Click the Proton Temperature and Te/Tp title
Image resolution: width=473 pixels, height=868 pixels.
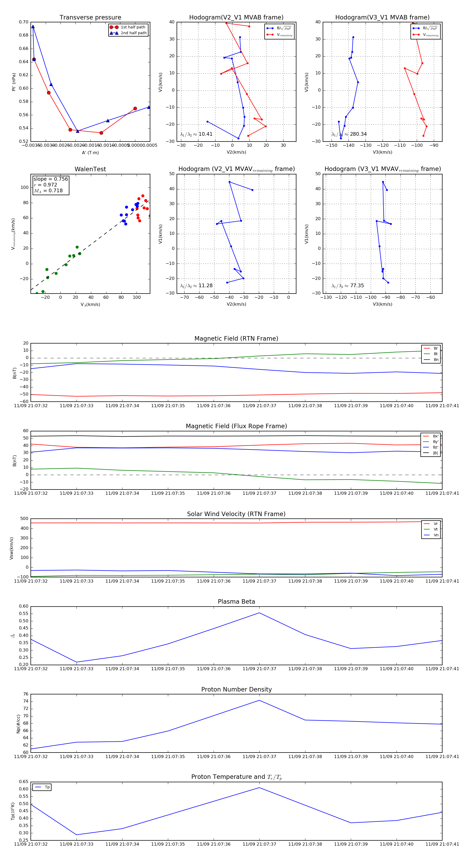(x=236, y=777)
